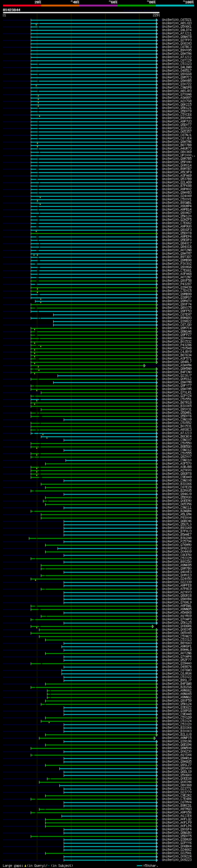Select the UniRef100_Q9XGG8 label
This screenshot has width=197, height=868.
click(176, 74)
